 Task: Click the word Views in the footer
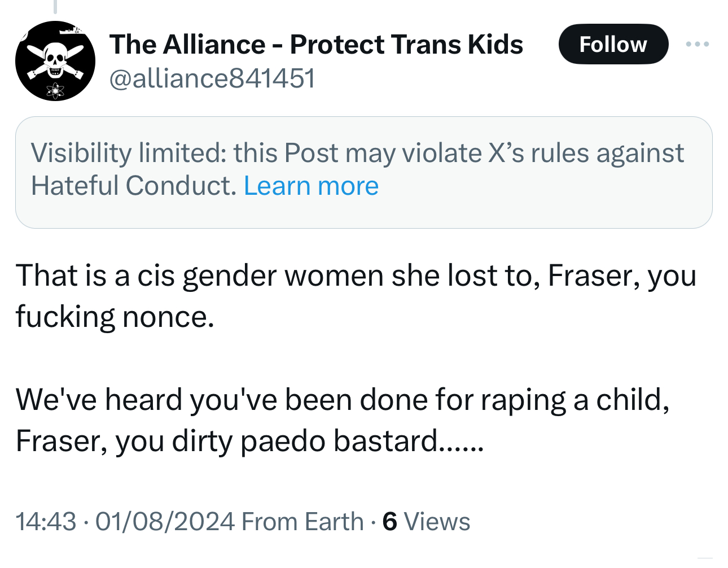point(437,521)
